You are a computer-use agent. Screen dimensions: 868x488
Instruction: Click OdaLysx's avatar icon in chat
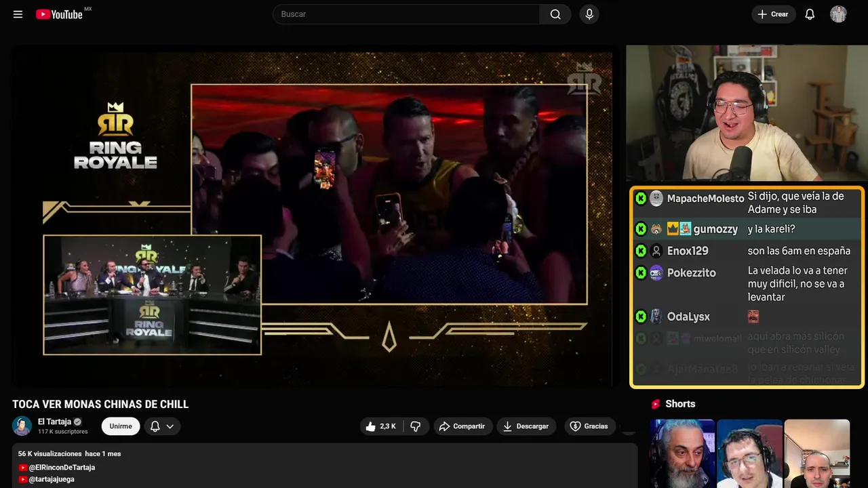point(656,317)
